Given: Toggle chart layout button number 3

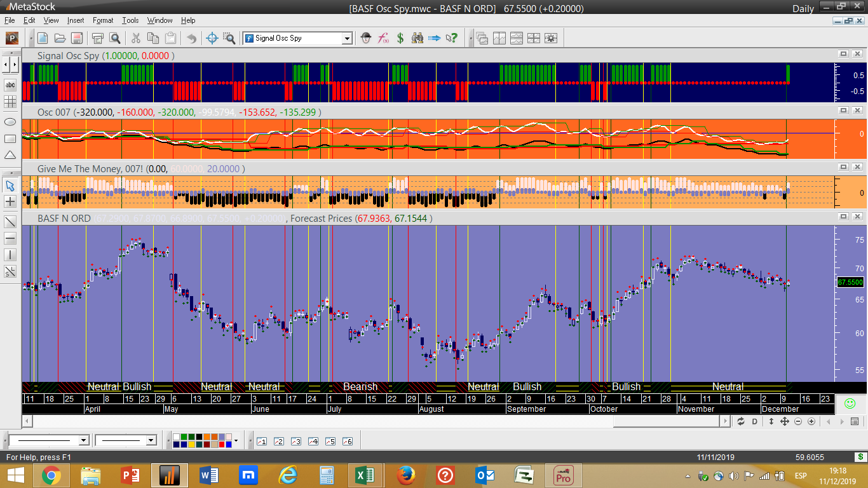Looking at the screenshot, I should click(x=295, y=441).
